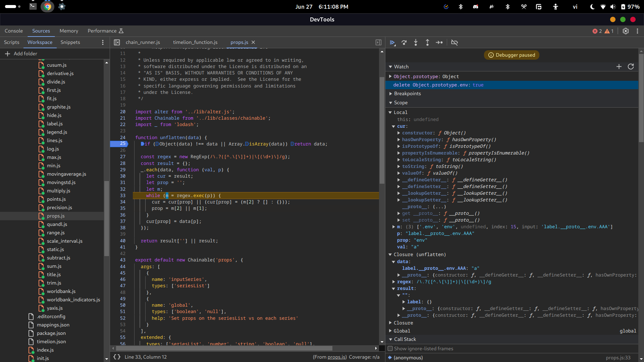Hide the debugger sidebar
Viewport: 644px width, 362px height.
pyautogui.click(x=378, y=43)
